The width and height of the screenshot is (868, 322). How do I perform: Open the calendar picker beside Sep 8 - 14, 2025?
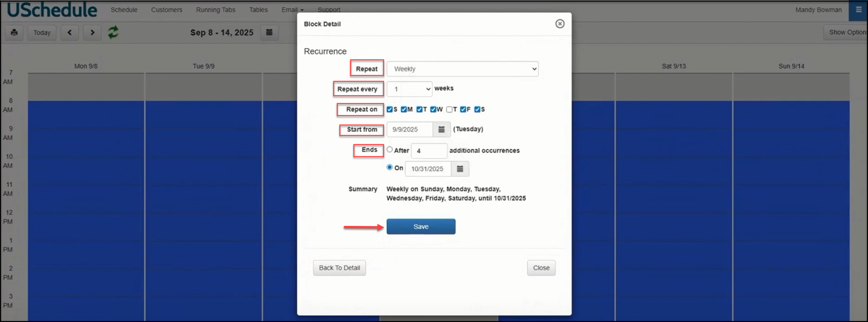point(269,33)
